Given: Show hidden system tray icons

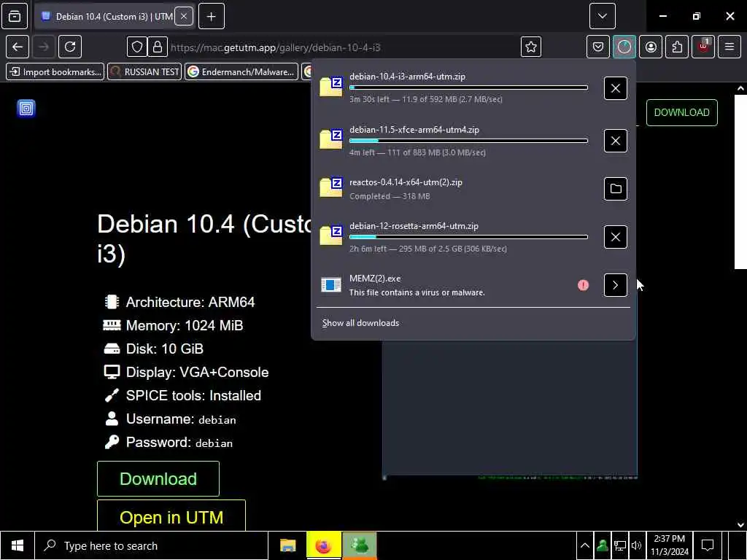Looking at the screenshot, I should tap(585, 545).
